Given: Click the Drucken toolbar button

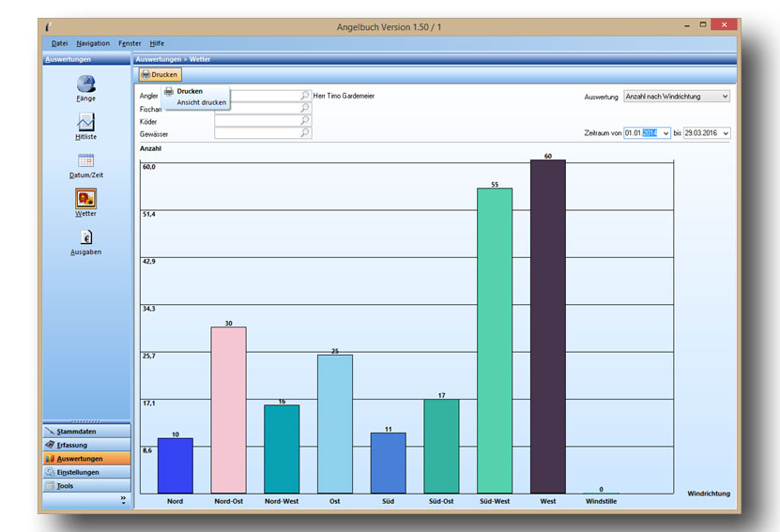Looking at the screenshot, I should (159, 74).
